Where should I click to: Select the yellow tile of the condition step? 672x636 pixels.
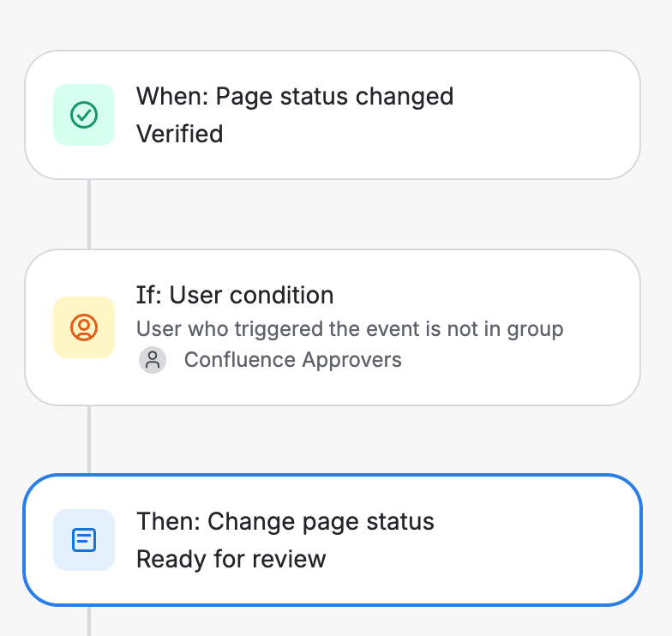[x=84, y=327]
